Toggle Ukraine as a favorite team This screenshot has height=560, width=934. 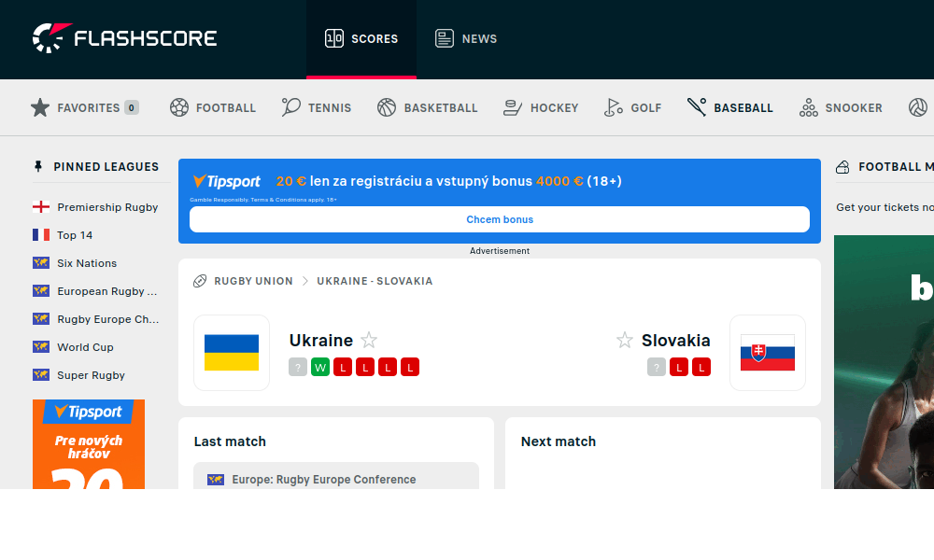369,341
